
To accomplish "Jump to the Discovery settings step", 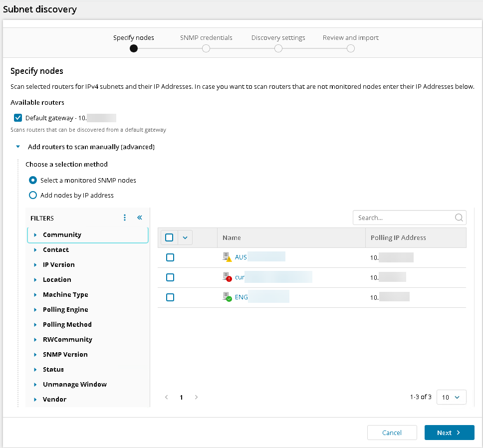I will coord(278,48).
